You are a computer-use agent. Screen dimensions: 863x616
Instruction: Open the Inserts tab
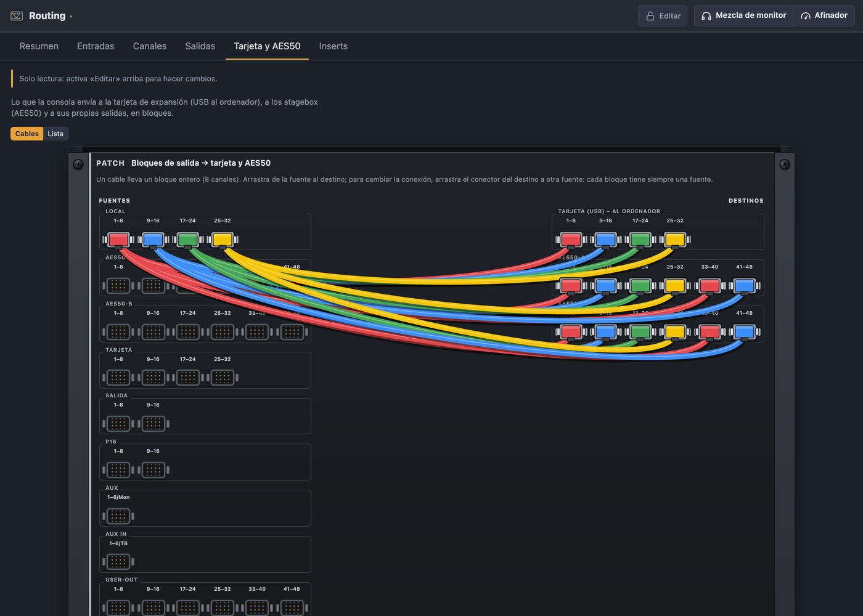tap(333, 46)
